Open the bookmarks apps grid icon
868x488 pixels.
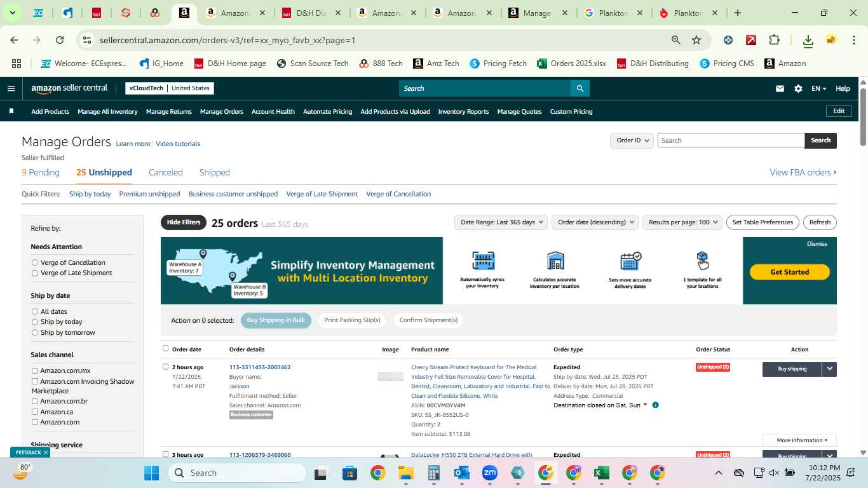tap(17, 64)
